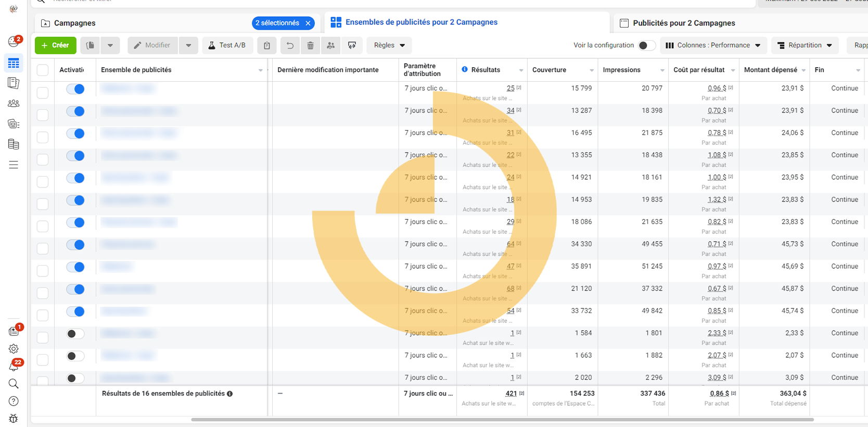Viewport: 868px width, 427px height.
Task: Open the events manager icon in sidebar
Action: (x=14, y=124)
